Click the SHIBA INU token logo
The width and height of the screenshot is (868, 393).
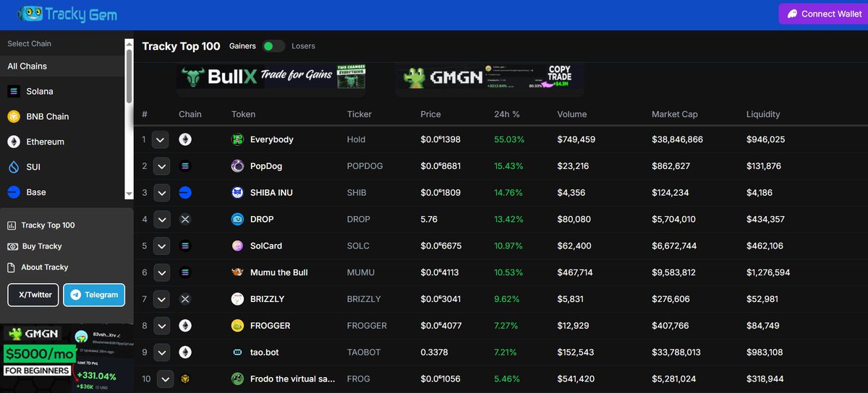(x=237, y=193)
